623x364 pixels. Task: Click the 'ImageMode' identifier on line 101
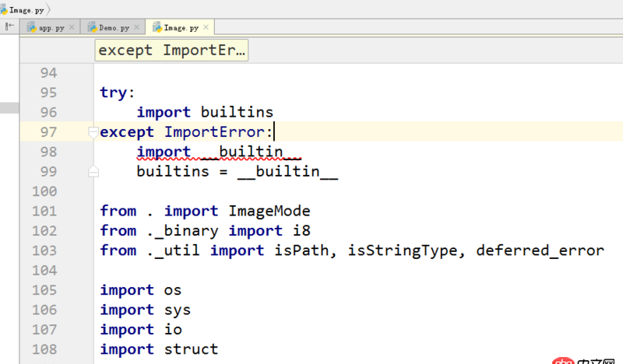tap(269, 211)
